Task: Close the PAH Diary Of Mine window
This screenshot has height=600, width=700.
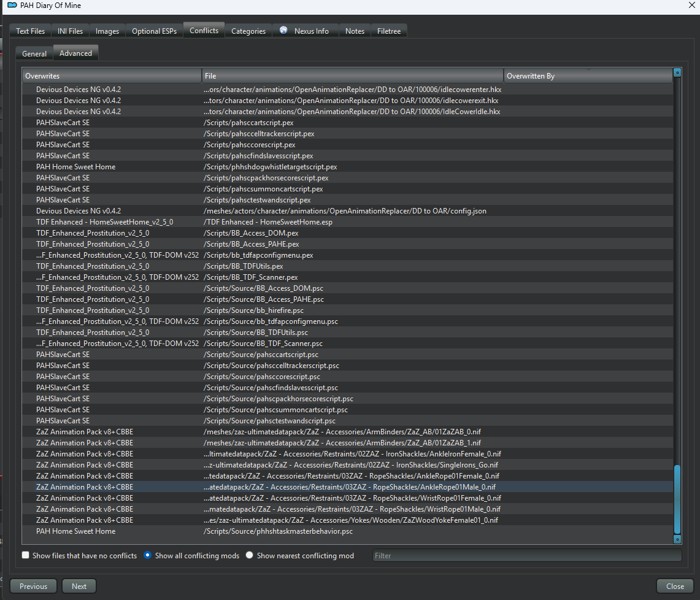Action: [x=691, y=6]
